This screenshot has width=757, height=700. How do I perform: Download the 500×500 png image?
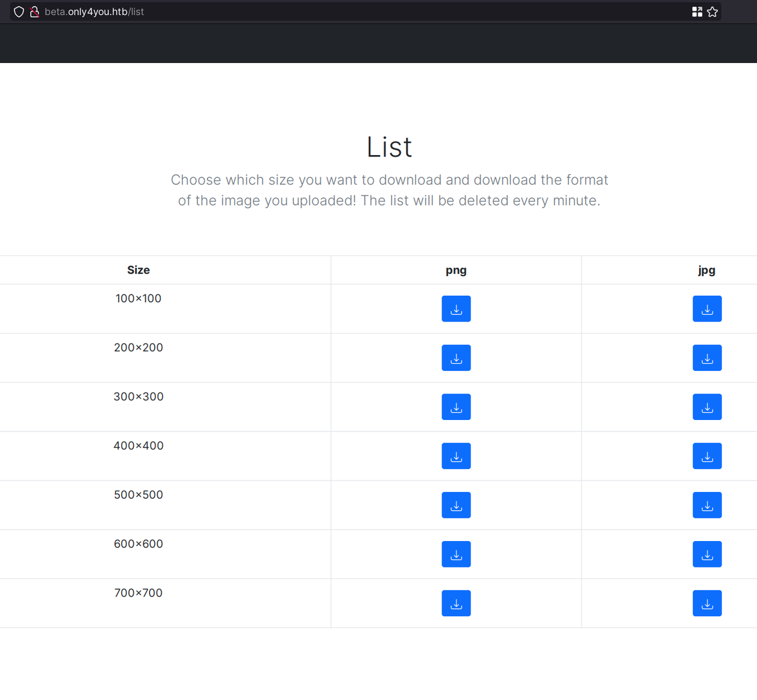[456, 505]
